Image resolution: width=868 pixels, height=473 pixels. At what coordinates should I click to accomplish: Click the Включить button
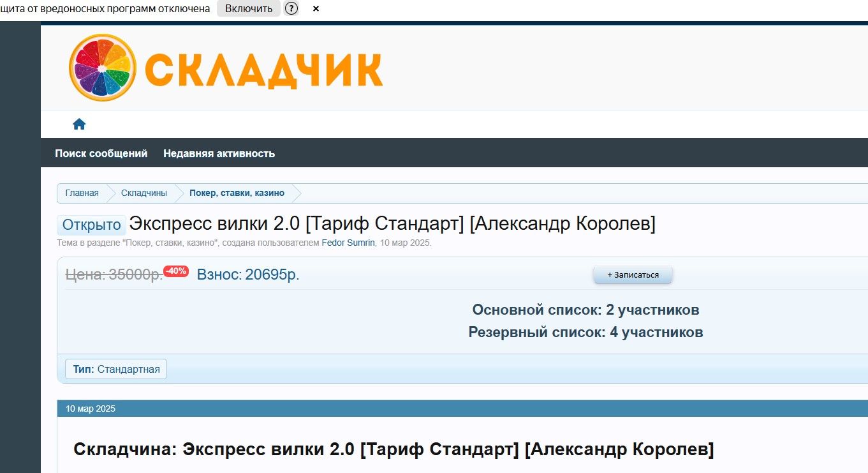point(249,8)
